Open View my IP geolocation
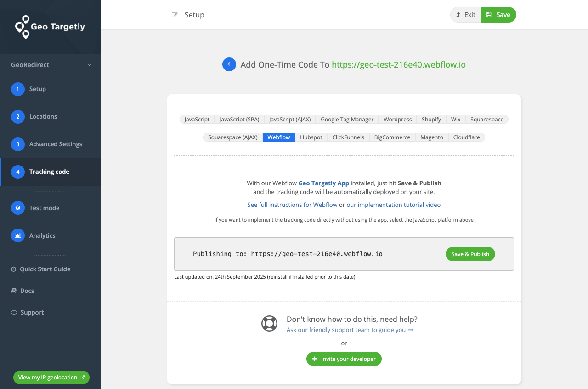This screenshot has width=588, height=389. coord(51,378)
